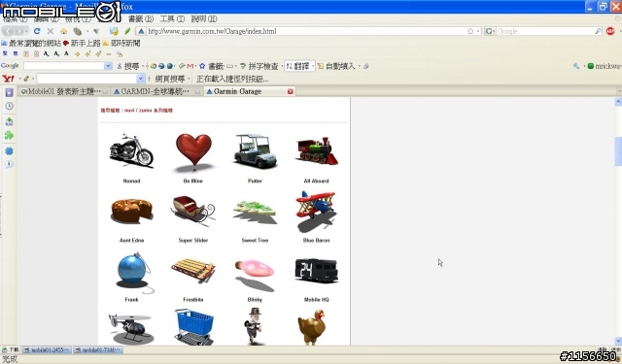Click the 拼字檢查 spell check button
Viewport: 622px width, 364px height.
[259, 66]
